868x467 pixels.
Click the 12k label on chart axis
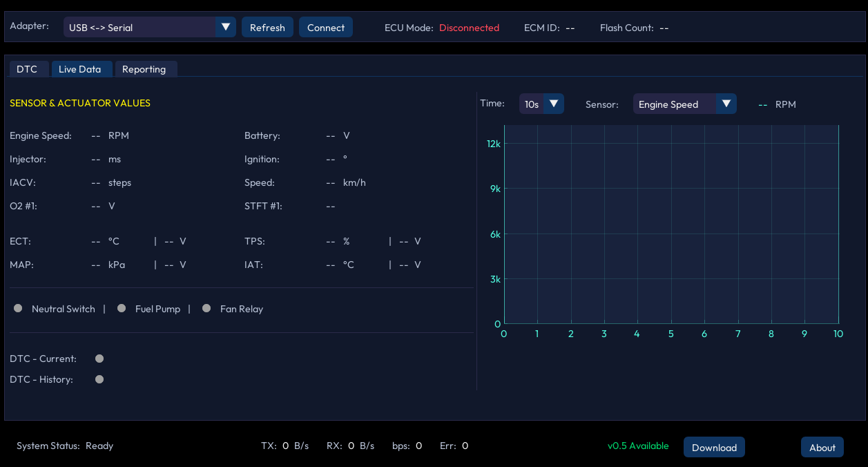[493, 144]
